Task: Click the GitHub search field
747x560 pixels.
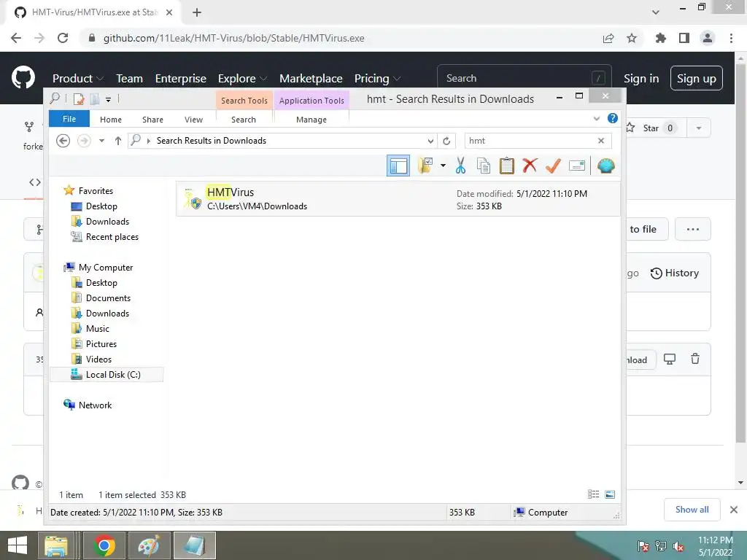Action: 524,78
